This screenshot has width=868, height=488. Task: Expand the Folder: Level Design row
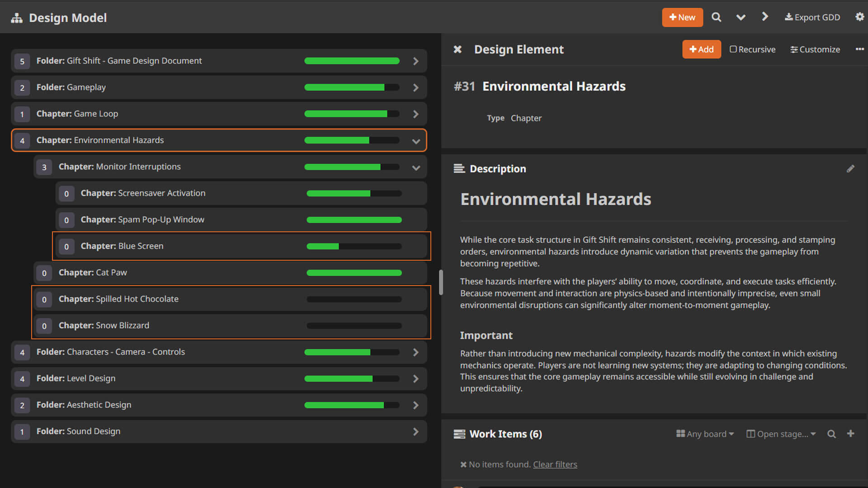pos(415,379)
